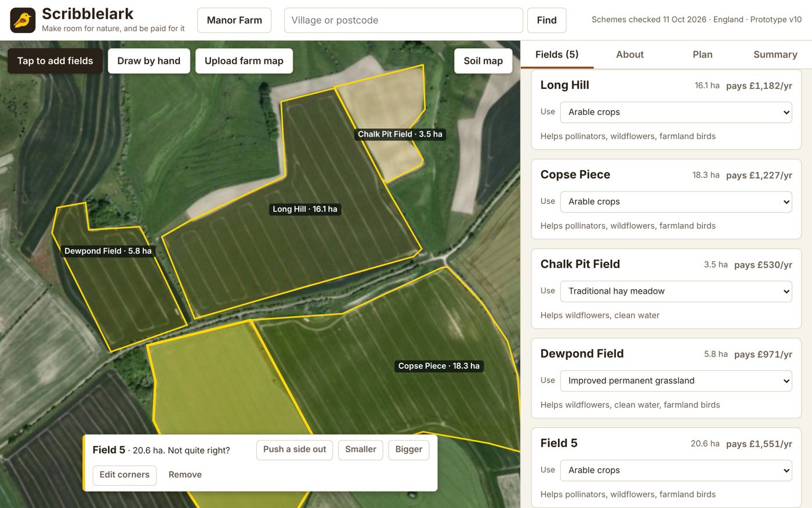Select the Chalk Pit Field map label
The height and width of the screenshot is (508, 812).
coord(400,134)
